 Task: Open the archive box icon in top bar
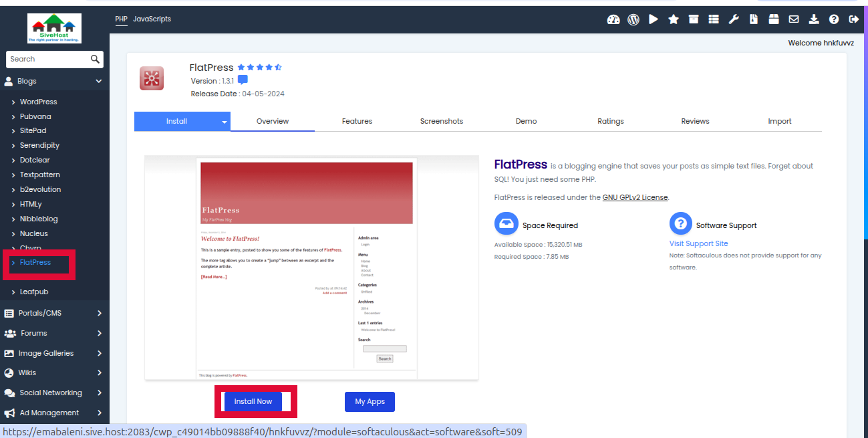694,19
